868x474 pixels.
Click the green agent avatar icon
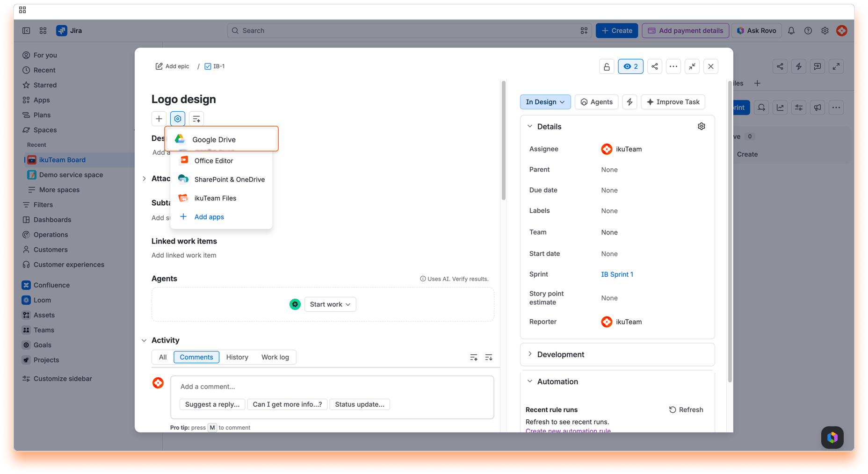point(295,304)
